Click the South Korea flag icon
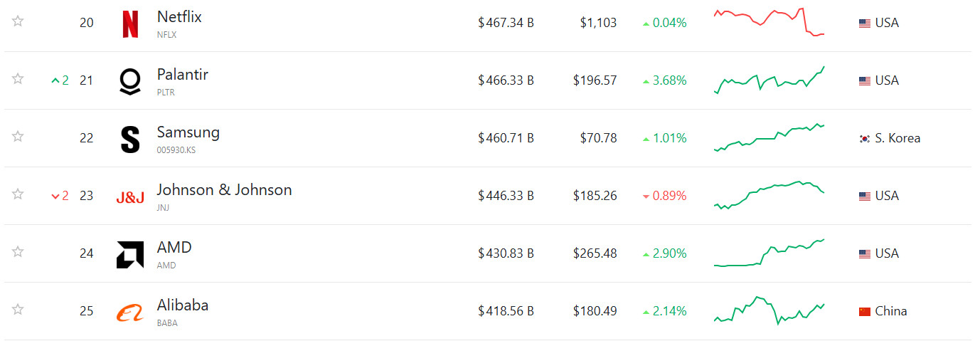Screen dimensions: 980x341 click(x=865, y=138)
